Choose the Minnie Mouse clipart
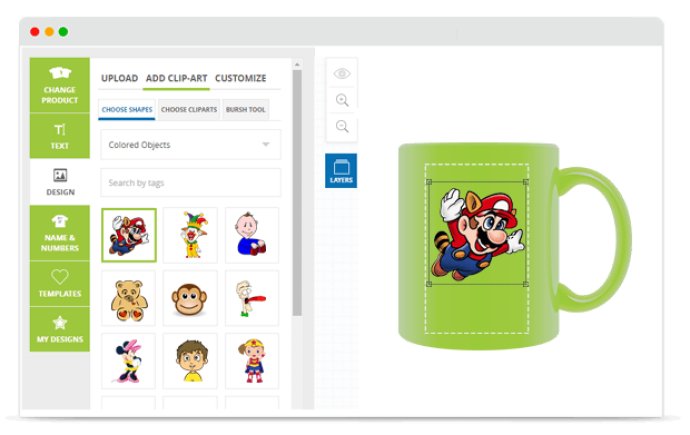 pyautogui.click(x=128, y=361)
